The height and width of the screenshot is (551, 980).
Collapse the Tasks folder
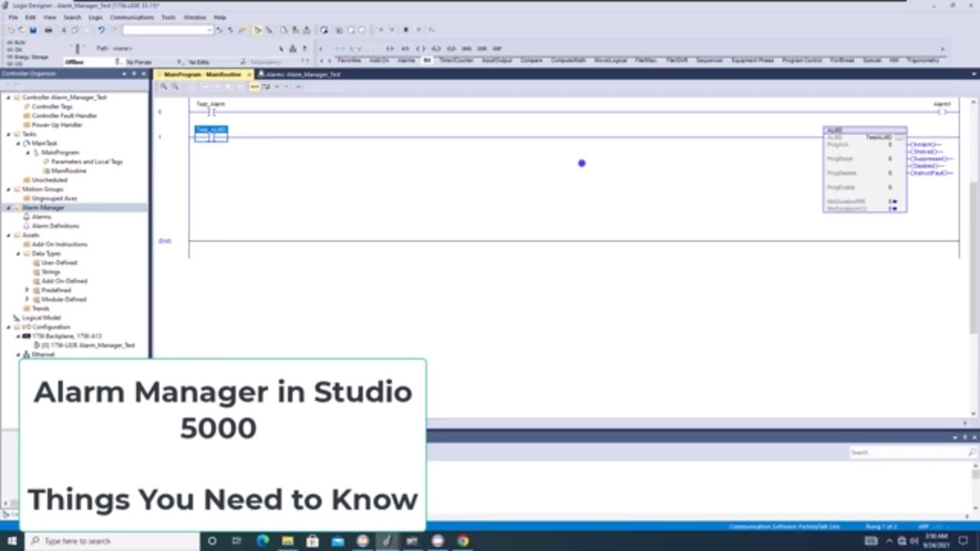pyautogui.click(x=8, y=134)
